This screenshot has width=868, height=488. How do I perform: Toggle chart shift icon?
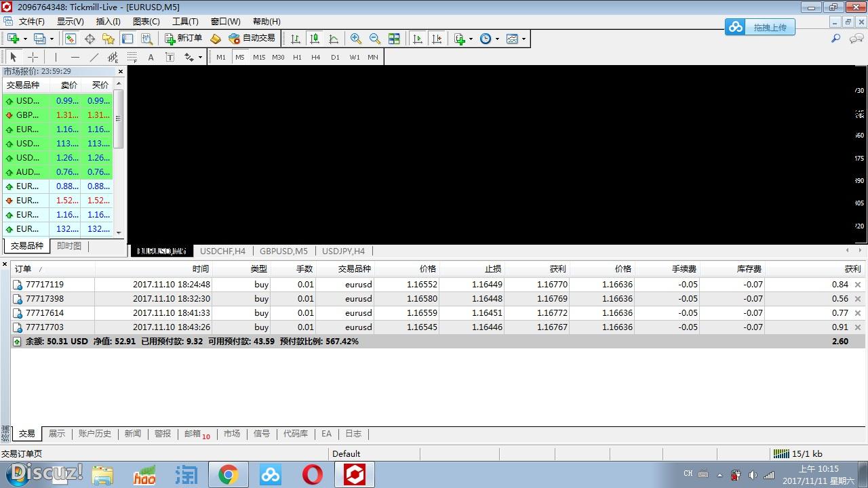click(437, 39)
